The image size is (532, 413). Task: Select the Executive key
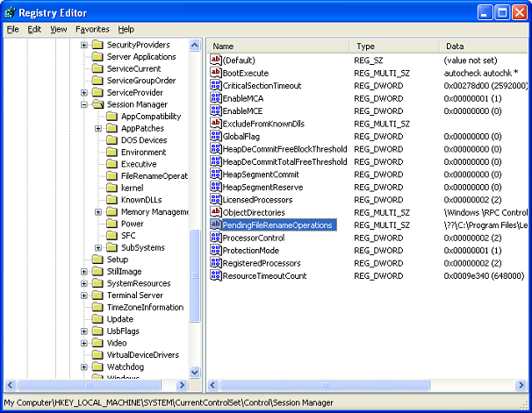tap(139, 164)
